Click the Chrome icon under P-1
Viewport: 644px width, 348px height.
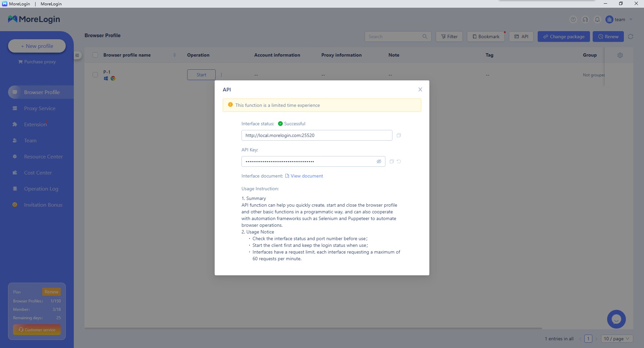coord(113,78)
